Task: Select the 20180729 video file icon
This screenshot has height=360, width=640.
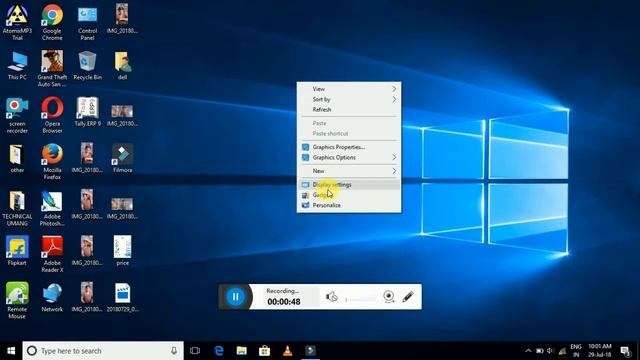Action: pyautogui.click(x=122, y=298)
